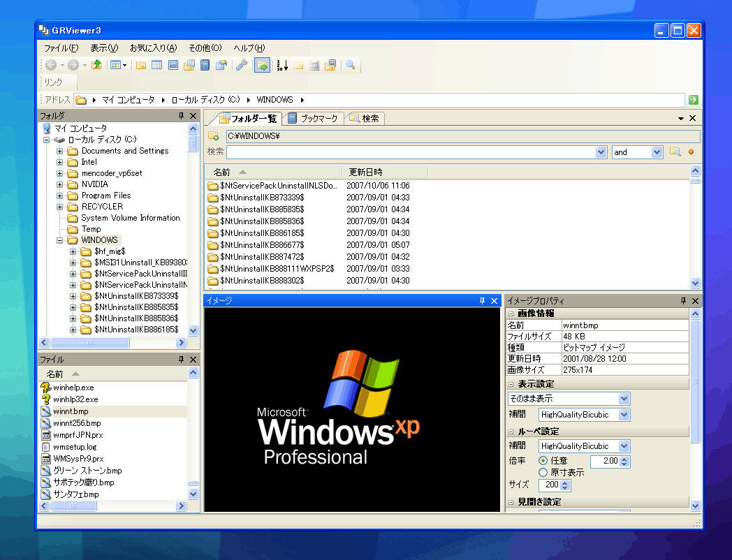This screenshot has height=560, width=732.
Task: Open the view mode dropdown in the toolbar
Action: (x=124, y=66)
